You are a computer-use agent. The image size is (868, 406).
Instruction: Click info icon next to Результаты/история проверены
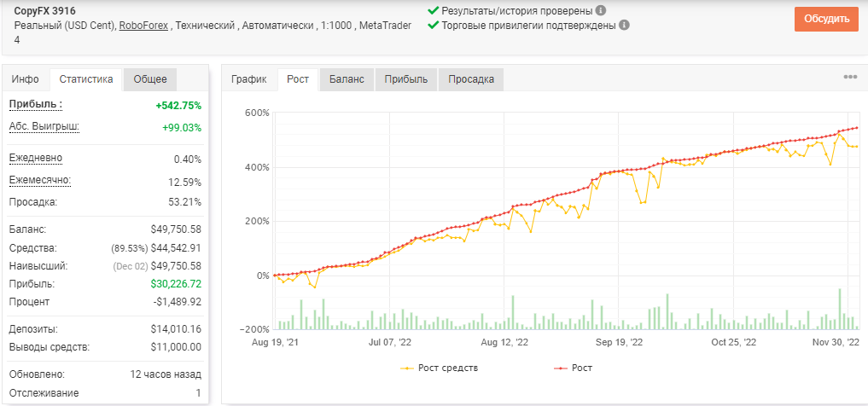point(601,10)
